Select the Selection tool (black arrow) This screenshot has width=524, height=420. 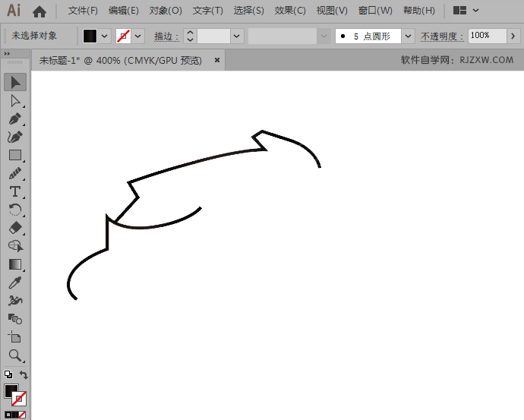[15, 82]
